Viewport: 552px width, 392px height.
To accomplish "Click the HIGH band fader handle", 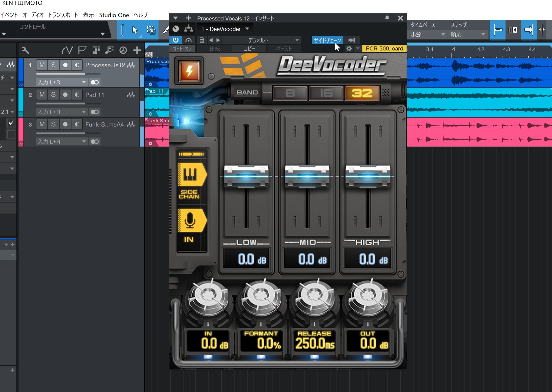I will click(x=368, y=177).
